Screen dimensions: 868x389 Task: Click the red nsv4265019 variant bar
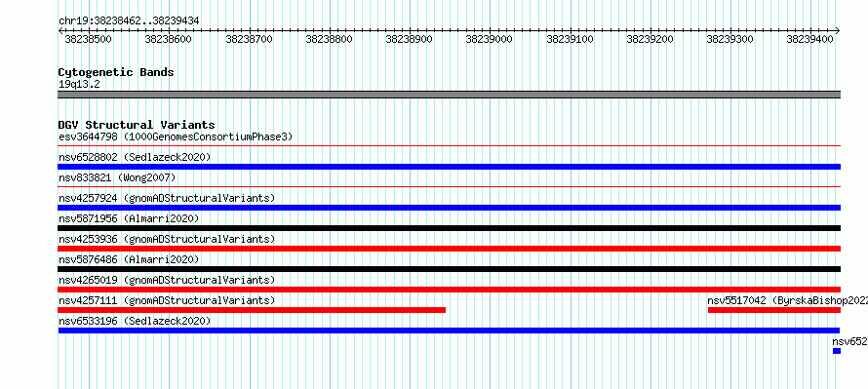[449, 290]
